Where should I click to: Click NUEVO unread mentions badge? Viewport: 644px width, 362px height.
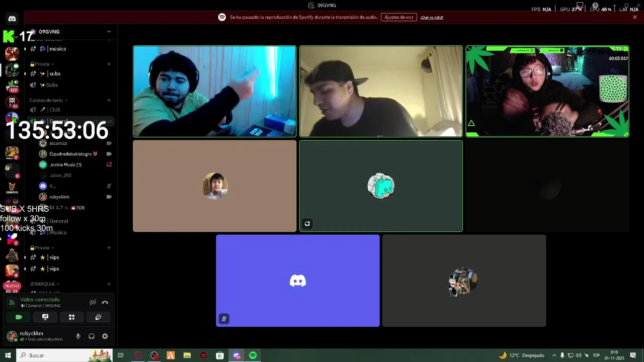point(12,286)
